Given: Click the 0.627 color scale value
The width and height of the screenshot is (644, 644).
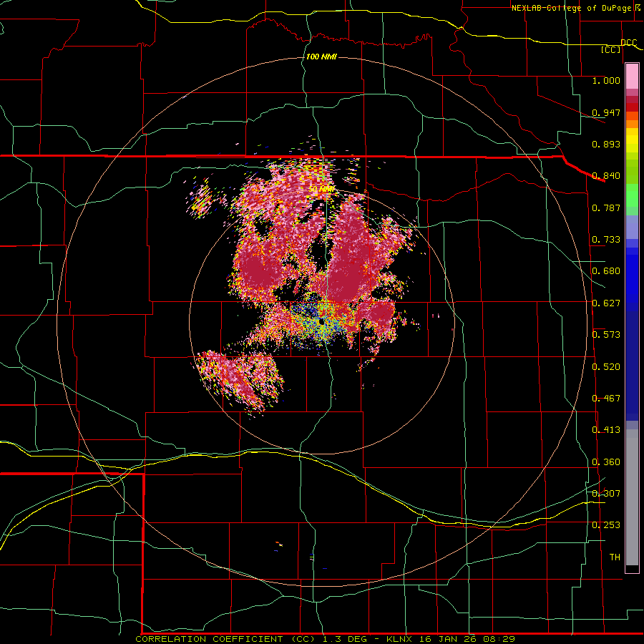Looking at the screenshot, I should (x=606, y=303).
